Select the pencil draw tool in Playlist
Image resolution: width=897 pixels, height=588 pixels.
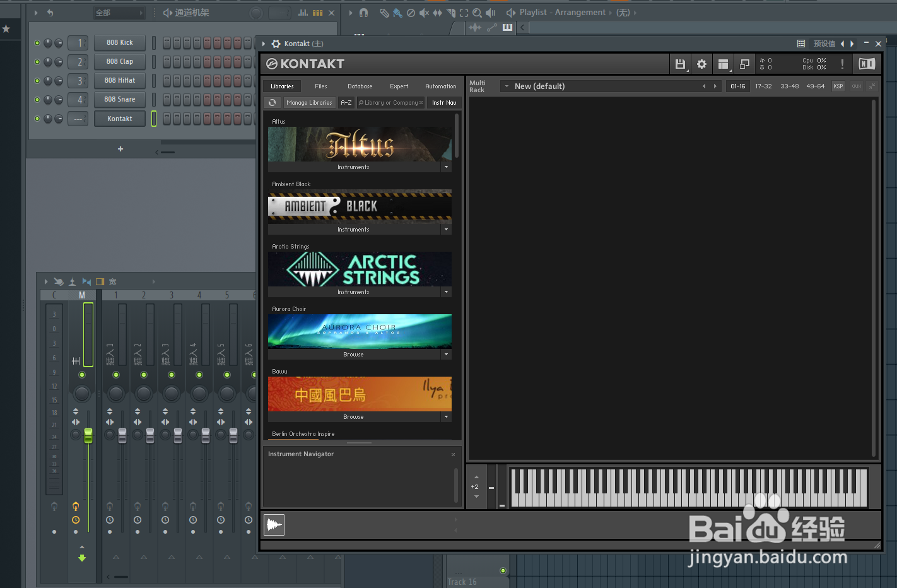(384, 13)
